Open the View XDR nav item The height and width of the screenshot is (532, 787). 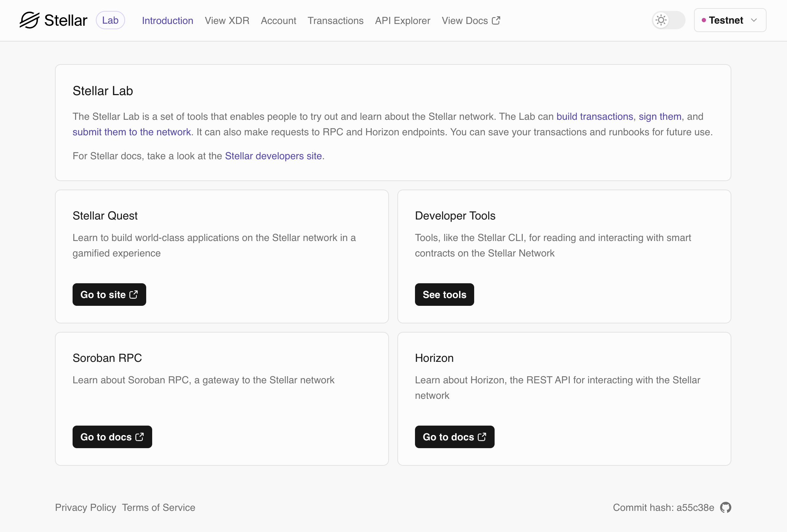(x=227, y=20)
